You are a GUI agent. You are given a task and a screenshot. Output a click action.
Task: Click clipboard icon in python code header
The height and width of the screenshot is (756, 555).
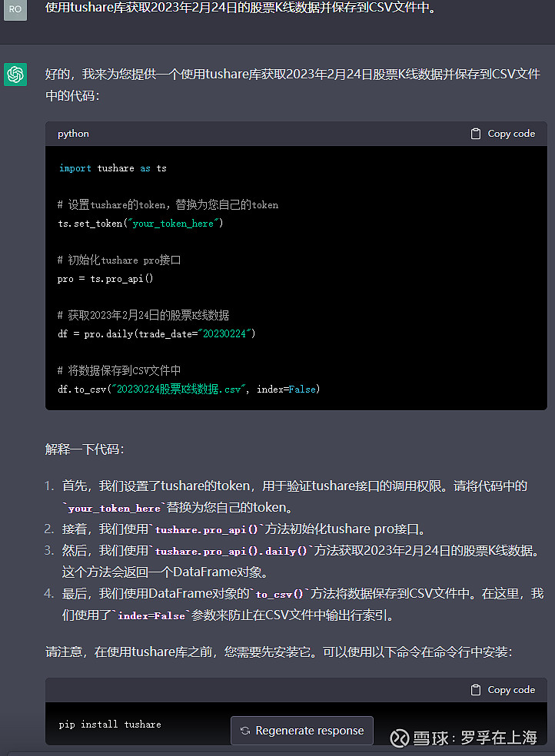tap(475, 134)
